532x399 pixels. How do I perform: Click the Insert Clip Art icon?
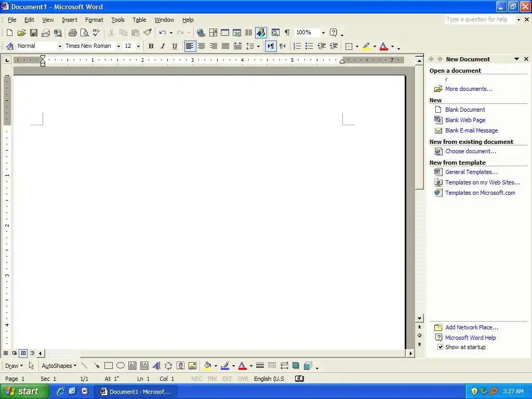coord(180,366)
